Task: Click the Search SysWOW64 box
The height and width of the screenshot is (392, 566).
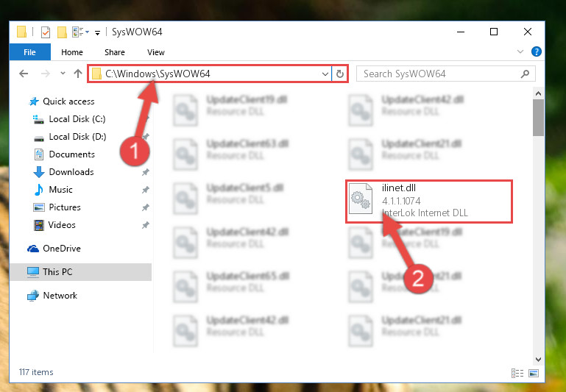Action: [x=440, y=74]
